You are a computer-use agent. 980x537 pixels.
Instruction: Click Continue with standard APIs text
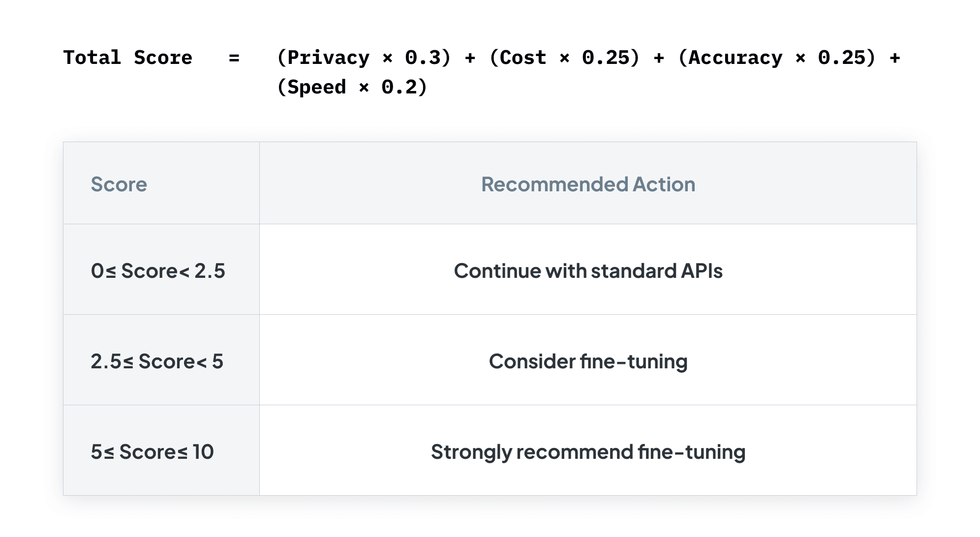(588, 270)
